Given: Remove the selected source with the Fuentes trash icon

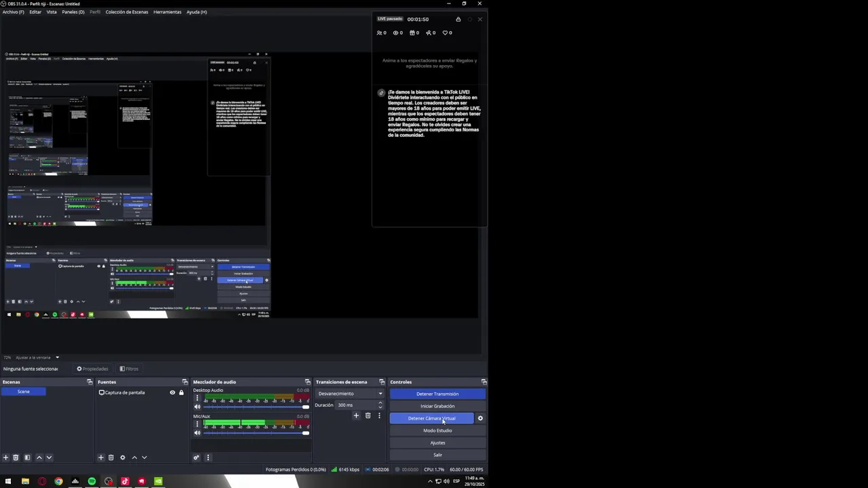Looking at the screenshot, I should pyautogui.click(x=111, y=457).
